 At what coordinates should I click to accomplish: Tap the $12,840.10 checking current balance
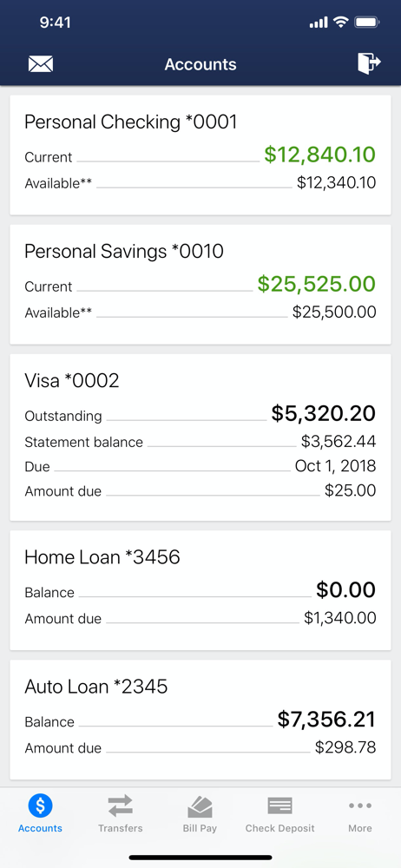click(319, 155)
